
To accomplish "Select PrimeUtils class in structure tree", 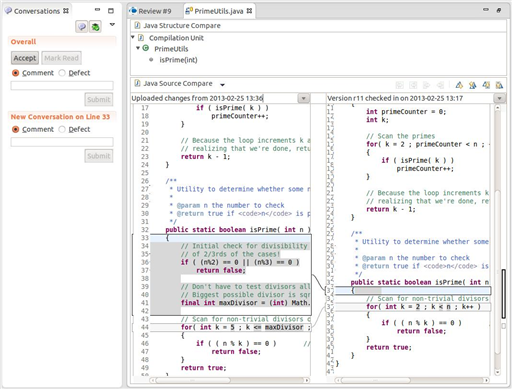I will click(171, 49).
